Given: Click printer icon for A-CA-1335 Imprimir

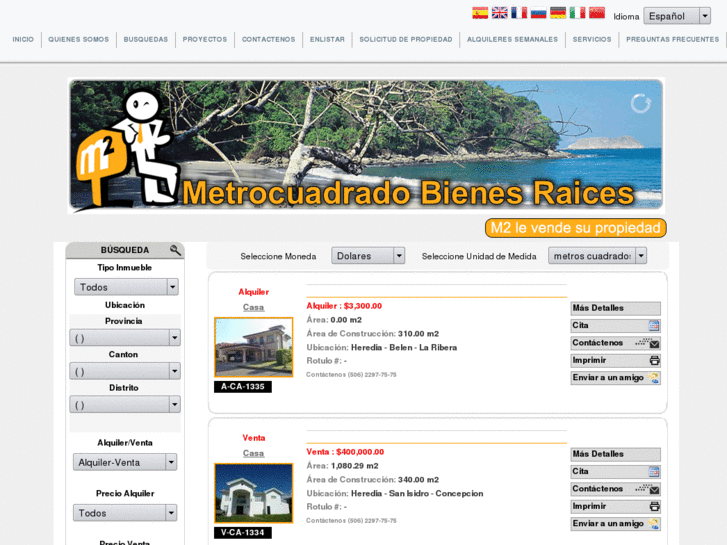Looking at the screenshot, I should (x=654, y=360).
